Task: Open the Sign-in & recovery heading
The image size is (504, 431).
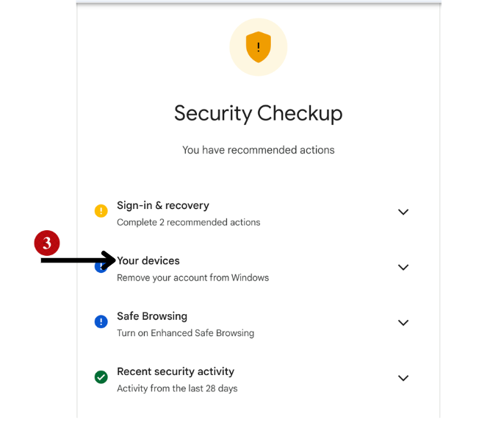Action: (162, 206)
